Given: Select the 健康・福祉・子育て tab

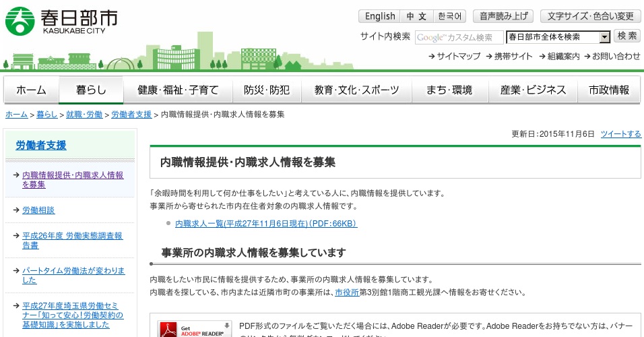Looking at the screenshot, I should click(178, 90).
